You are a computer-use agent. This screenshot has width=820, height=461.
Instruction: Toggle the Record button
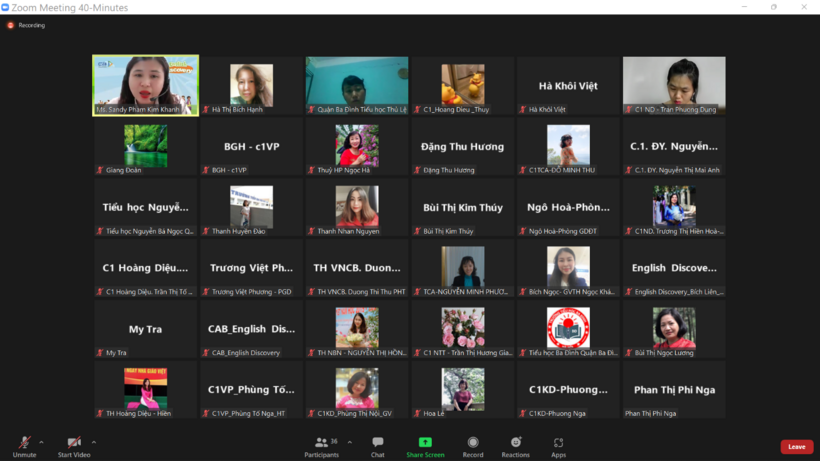tap(473, 445)
